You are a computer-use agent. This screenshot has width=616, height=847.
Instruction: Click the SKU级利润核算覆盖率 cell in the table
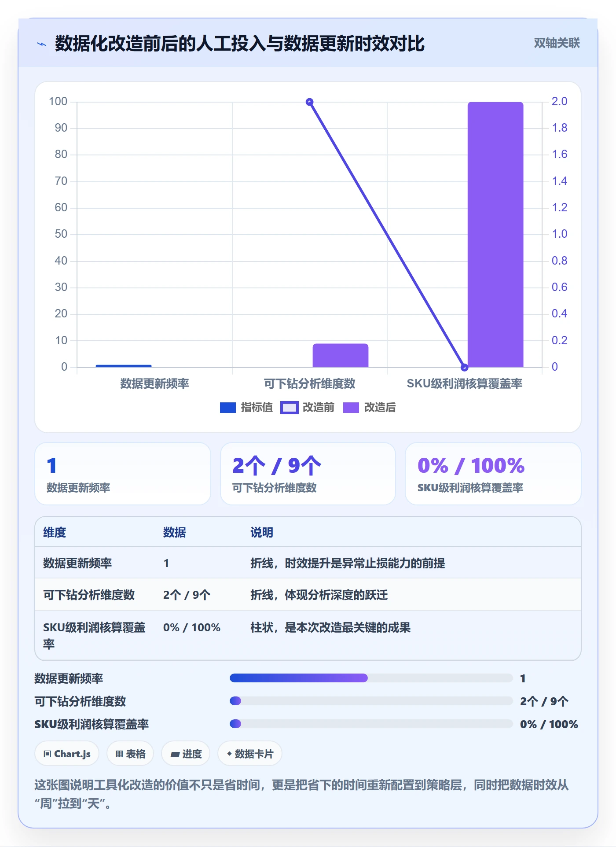pyautogui.click(x=94, y=636)
